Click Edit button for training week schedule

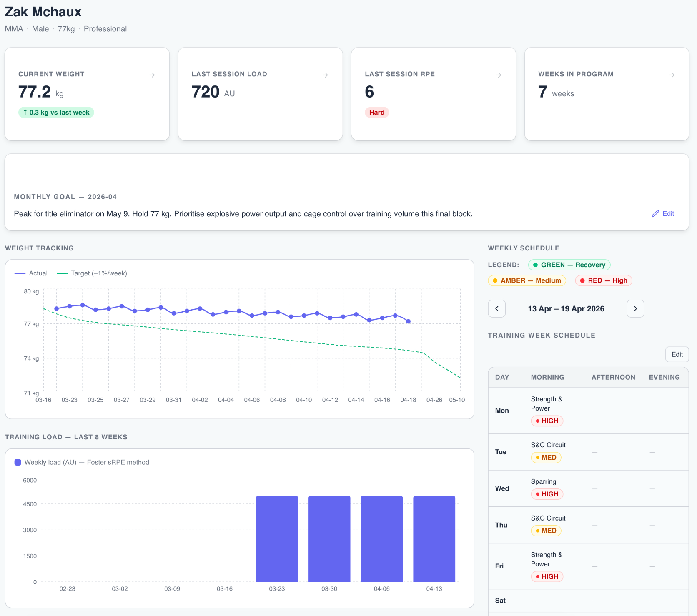tap(677, 354)
